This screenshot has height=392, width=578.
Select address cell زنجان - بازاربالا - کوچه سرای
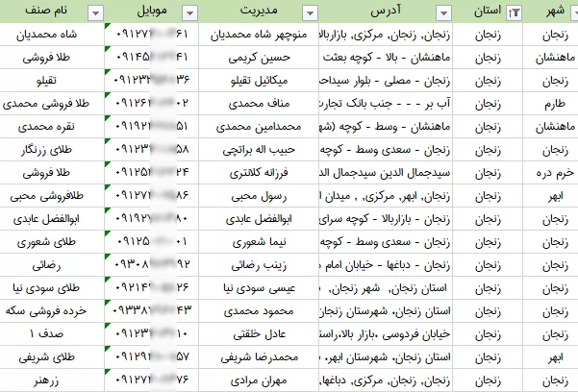(x=386, y=219)
